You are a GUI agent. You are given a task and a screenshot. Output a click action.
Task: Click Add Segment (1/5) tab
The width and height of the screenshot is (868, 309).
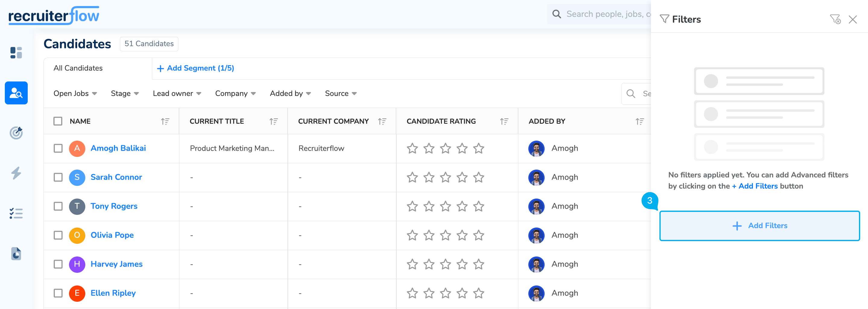click(195, 68)
